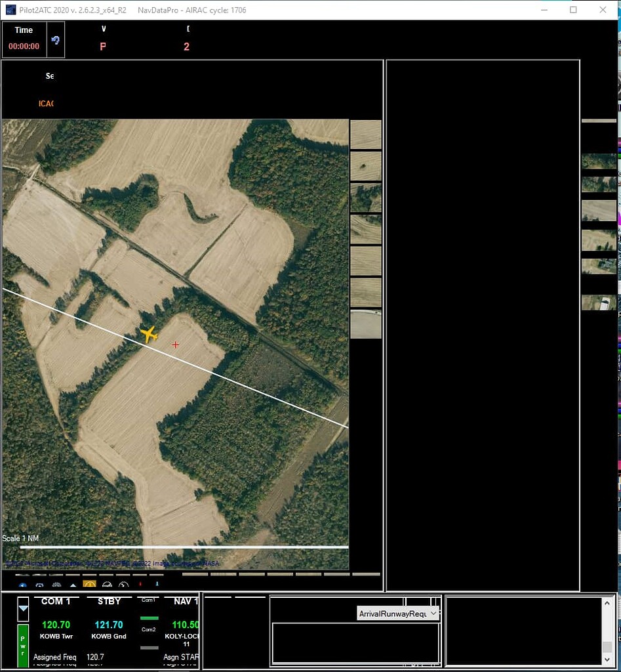Viewport: 621px width, 672px height.
Task: Click the speedometer icon in the map toolbar
Action: pos(125,585)
